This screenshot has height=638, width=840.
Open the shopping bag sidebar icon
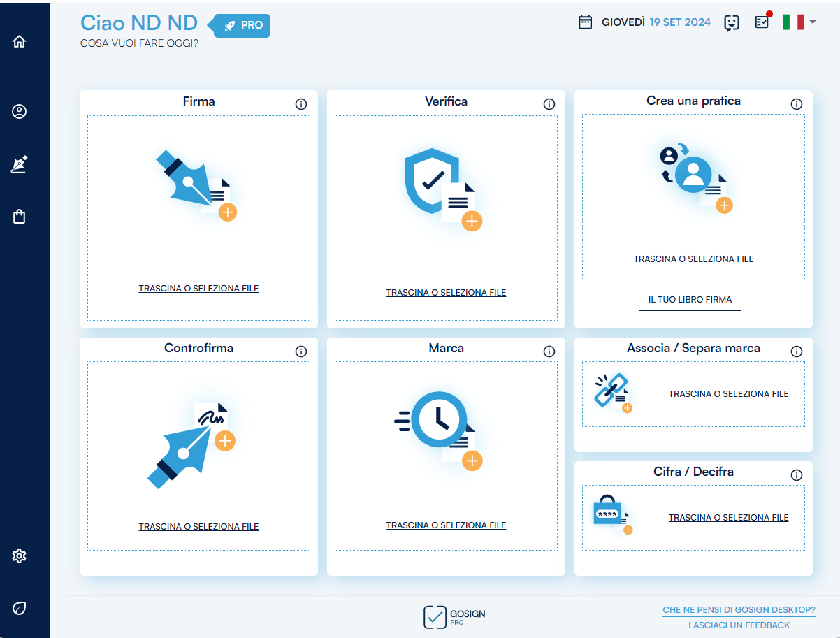pos(20,217)
